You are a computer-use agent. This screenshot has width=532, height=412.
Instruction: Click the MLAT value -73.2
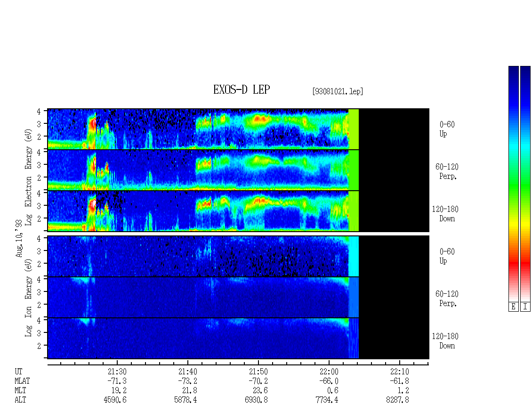188,381
